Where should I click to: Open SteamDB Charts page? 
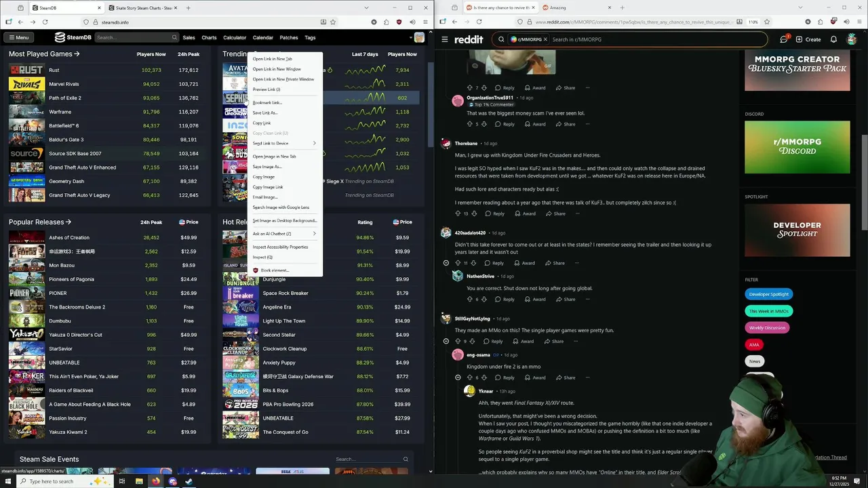coord(209,37)
